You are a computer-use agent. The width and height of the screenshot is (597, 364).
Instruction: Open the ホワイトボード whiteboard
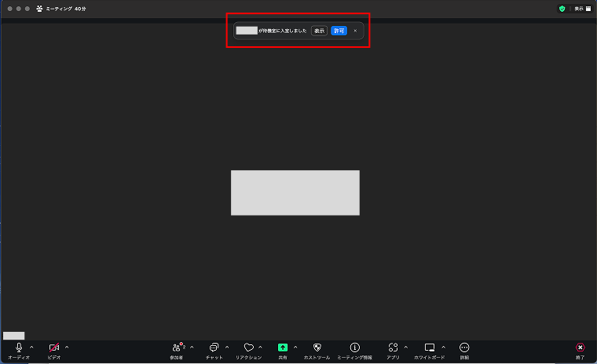click(x=429, y=348)
